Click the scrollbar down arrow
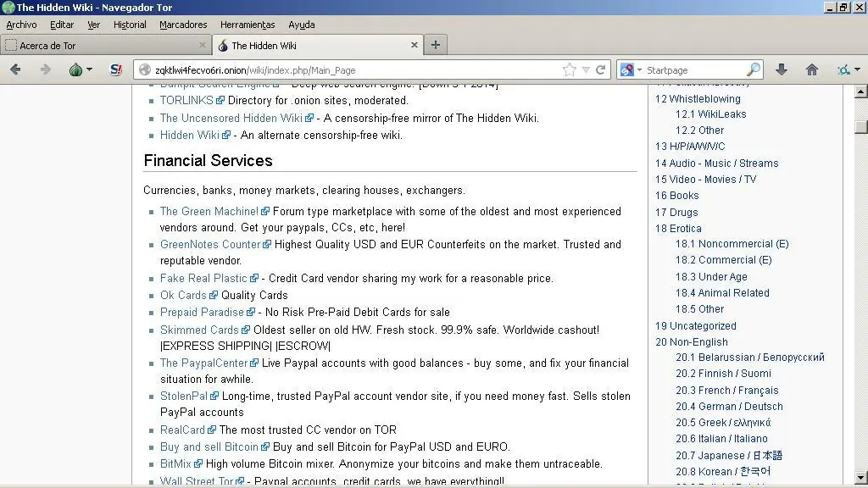 click(x=861, y=477)
